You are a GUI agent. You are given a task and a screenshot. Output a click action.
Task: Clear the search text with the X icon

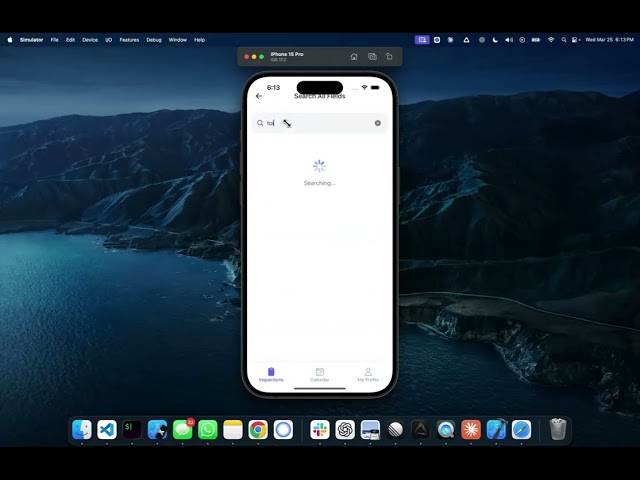(x=378, y=123)
